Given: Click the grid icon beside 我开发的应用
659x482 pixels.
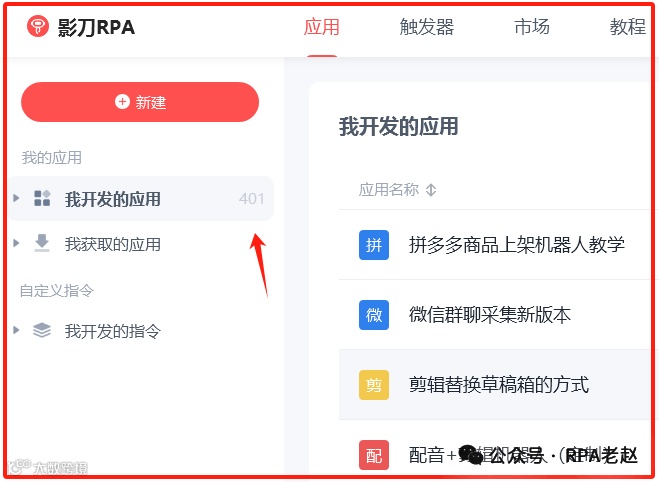Looking at the screenshot, I should [42, 198].
